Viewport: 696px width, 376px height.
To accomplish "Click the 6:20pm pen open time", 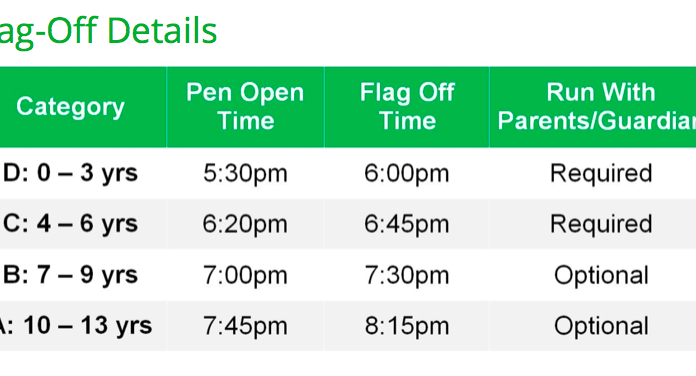I will (x=245, y=224).
